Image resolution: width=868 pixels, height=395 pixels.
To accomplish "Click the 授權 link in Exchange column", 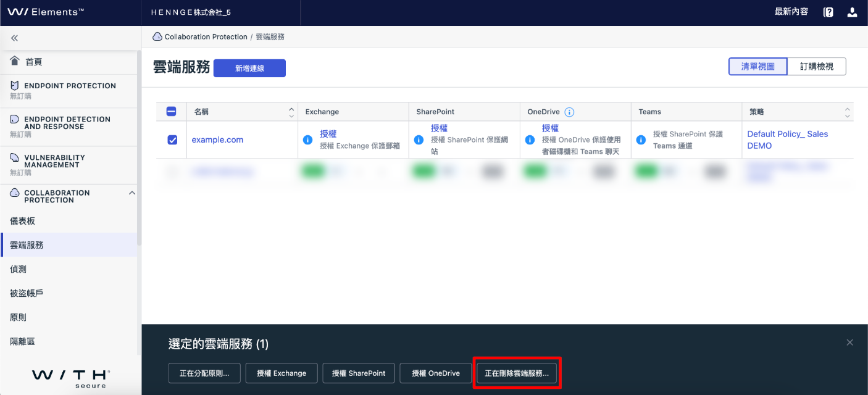I will tap(328, 134).
